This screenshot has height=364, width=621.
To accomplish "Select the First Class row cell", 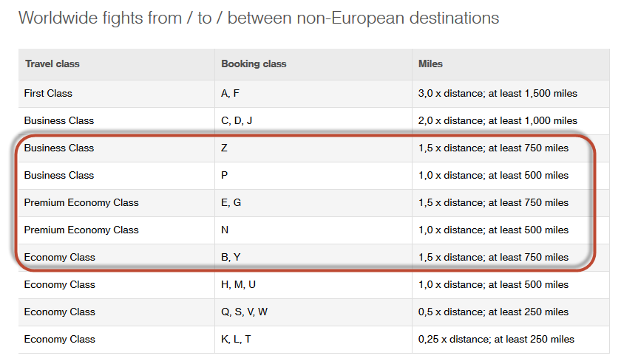I will tap(48, 93).
